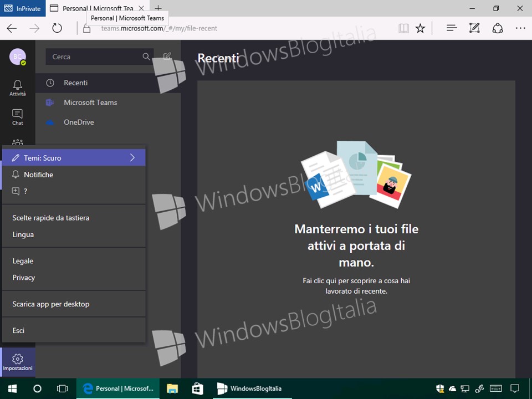Viewport: 532px width, 399px height.
Task: Select Temi: Scuro menu entry
Action: [74, 158]
